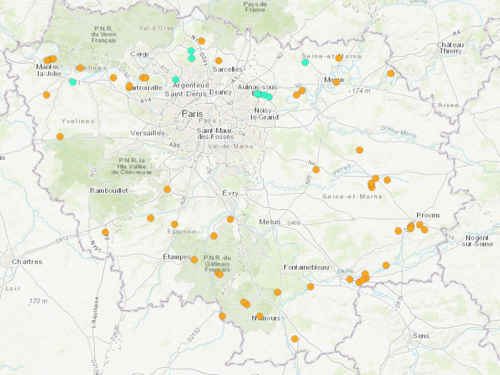
Task: Select the Provins town label
Action: coord(428,215)
